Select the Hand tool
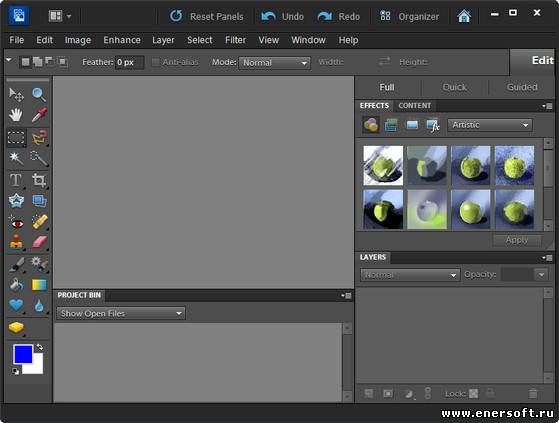Viewport: 559px width, 423px height. click(15, 115)
